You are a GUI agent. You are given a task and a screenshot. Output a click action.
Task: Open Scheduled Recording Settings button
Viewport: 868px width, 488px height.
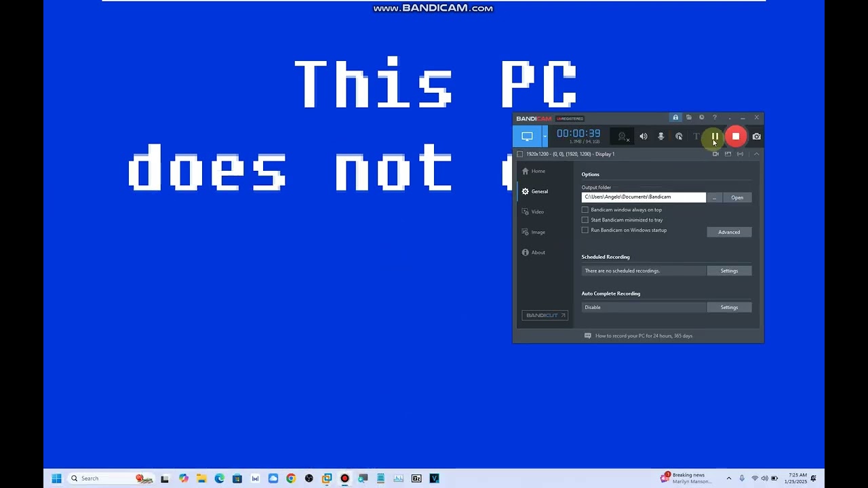[729, 270]
